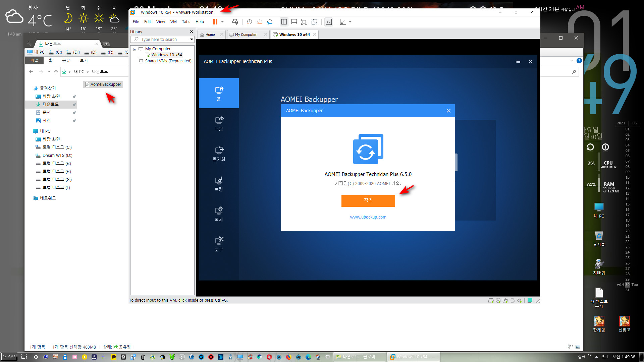Open the Help menu in VMware
The width and height of the screenshot is (644, 362).
tap(200, 22)
